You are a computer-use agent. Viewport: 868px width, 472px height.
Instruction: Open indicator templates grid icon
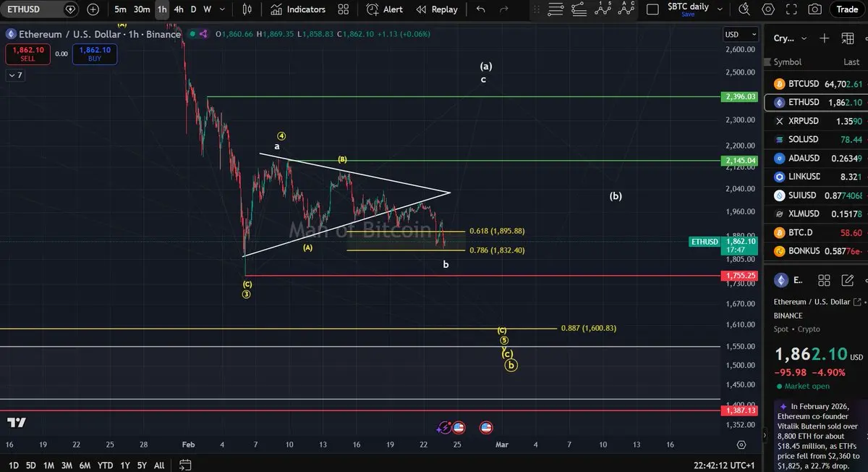point(344,9)
